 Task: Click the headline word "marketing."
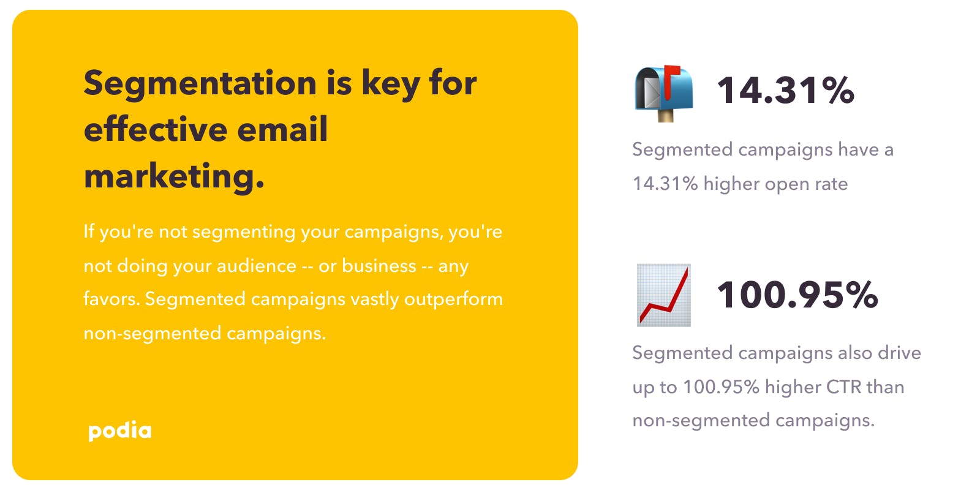click(175, 176)
